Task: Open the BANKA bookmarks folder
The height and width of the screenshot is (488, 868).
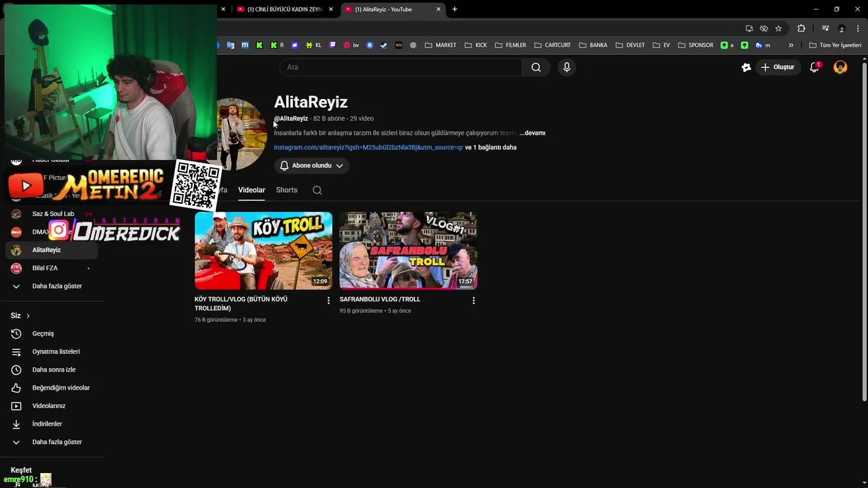Action: (593, 45)
